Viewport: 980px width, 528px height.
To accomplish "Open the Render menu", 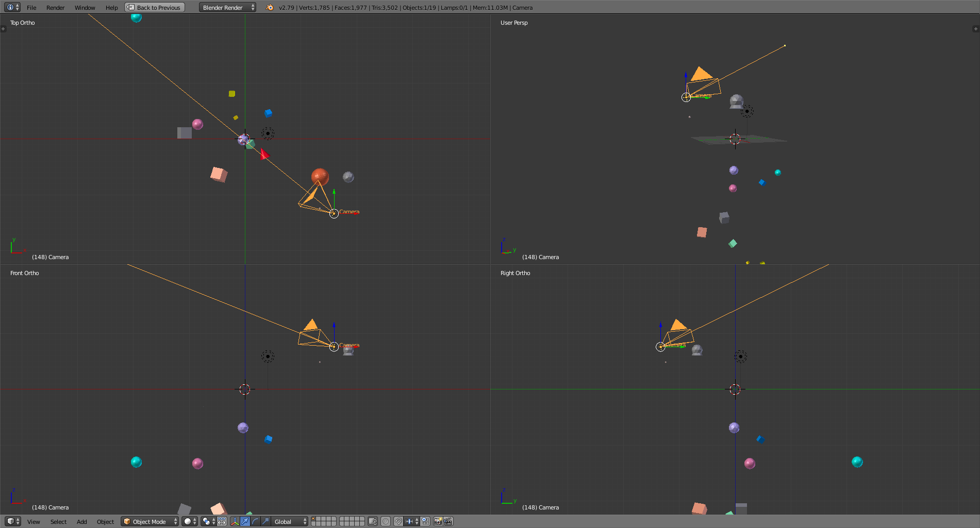I will [x=55, y=7].
